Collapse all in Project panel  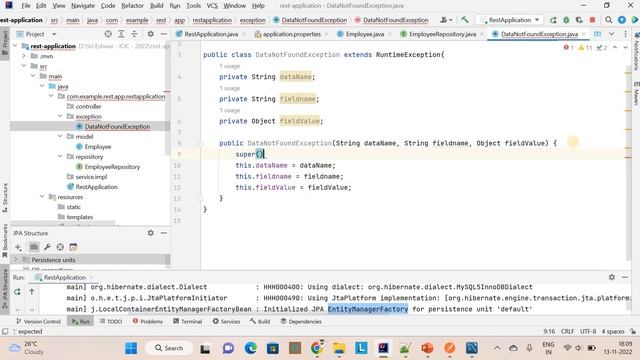coord(134,34)
